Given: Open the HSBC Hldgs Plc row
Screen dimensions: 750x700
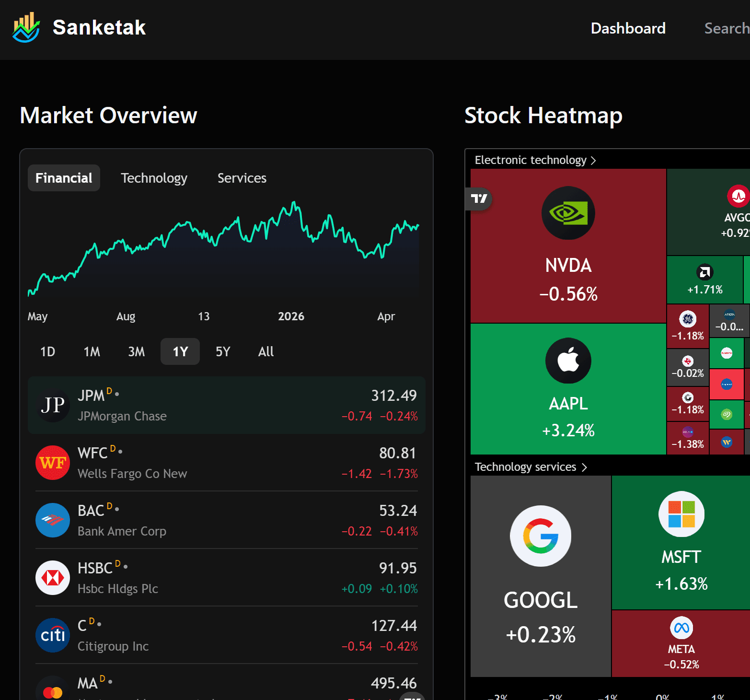Looking at the screenshot, I should tap(227, 578).
